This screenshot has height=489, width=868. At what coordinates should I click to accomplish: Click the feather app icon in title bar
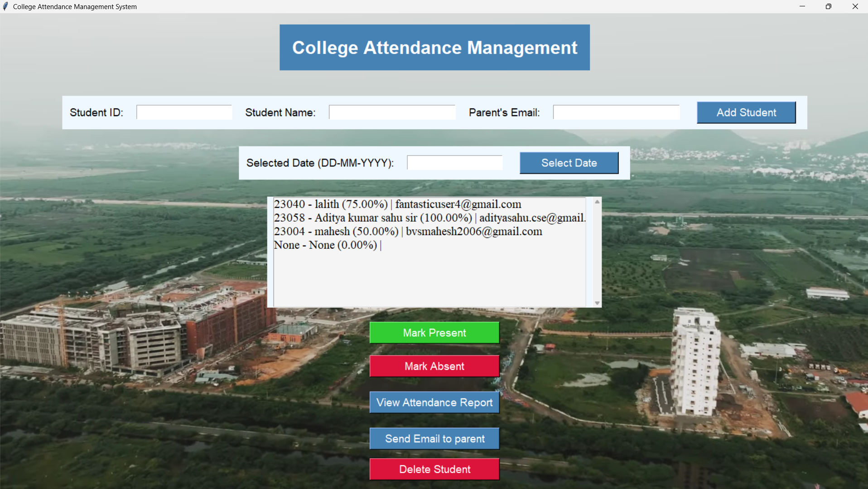pos(5,6)
